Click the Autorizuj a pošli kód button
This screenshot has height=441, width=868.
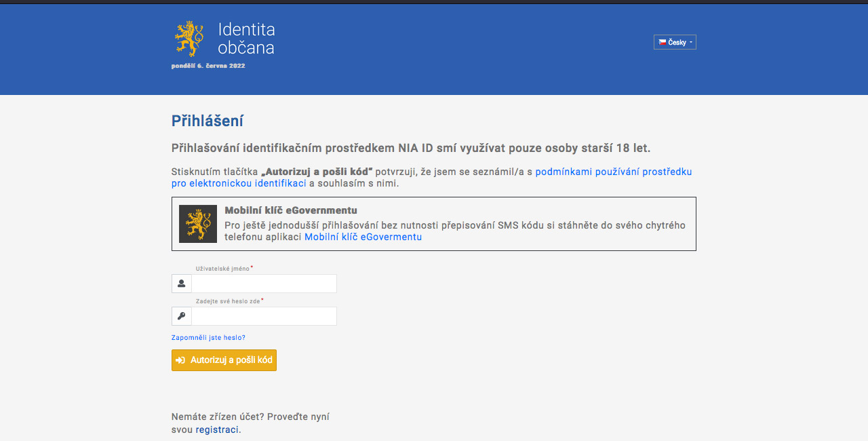click(224, 360)
